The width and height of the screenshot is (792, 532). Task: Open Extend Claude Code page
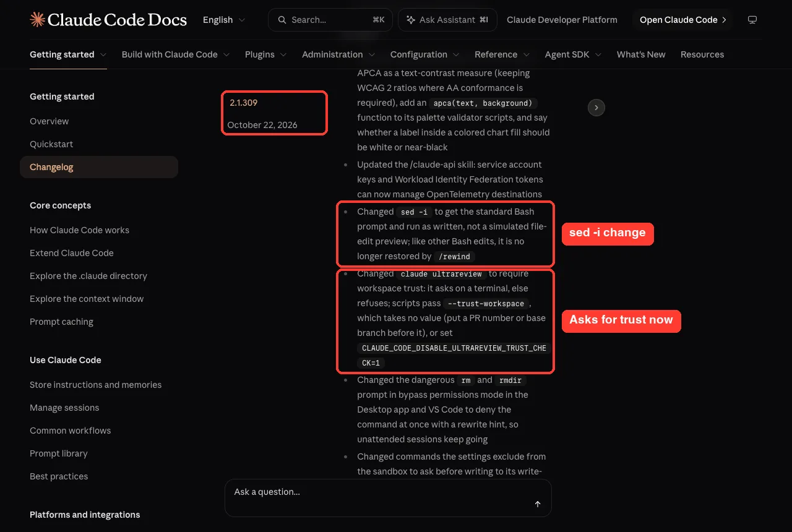coord(72,253)
